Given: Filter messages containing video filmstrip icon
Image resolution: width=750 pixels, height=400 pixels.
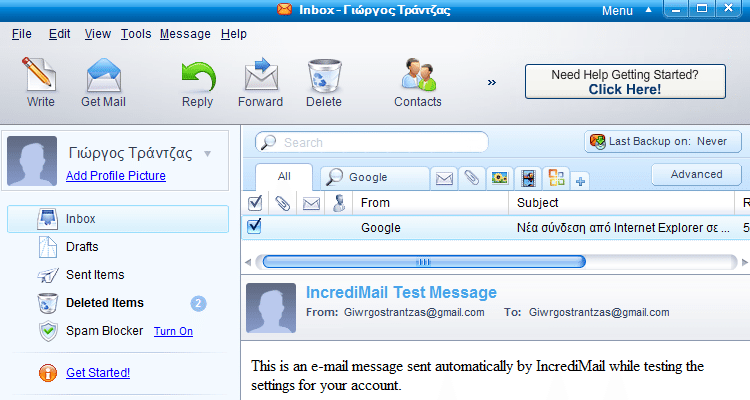Looking at the screenshot, I should pyautogui.click(x=528, y=178).
